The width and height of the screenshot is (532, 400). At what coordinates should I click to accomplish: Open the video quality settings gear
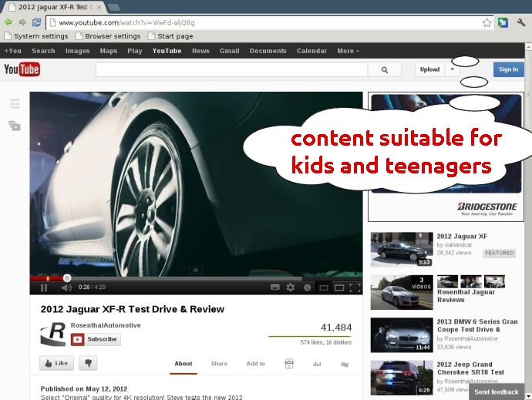point(291,287)
